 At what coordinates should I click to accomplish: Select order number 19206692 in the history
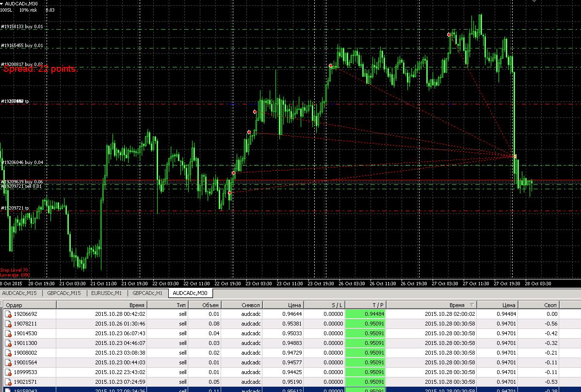pyautogui.click(x=26, y=314)
